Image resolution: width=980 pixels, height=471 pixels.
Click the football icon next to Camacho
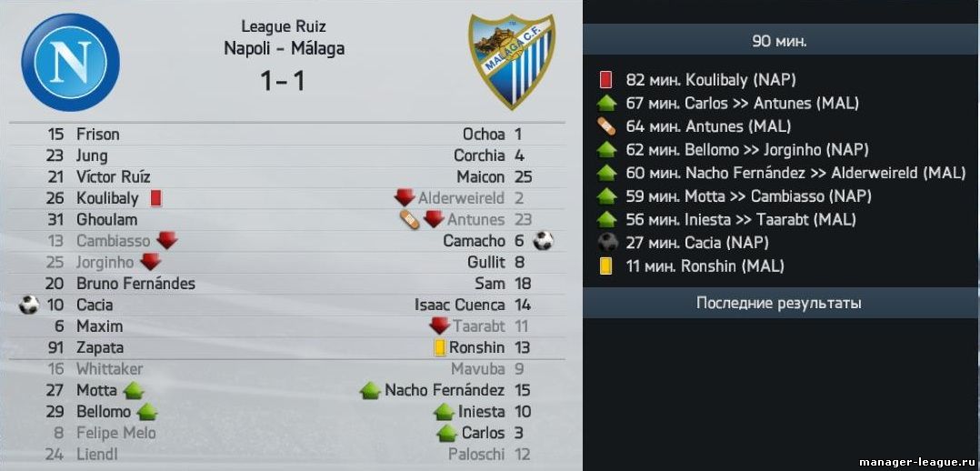[543, 241]
